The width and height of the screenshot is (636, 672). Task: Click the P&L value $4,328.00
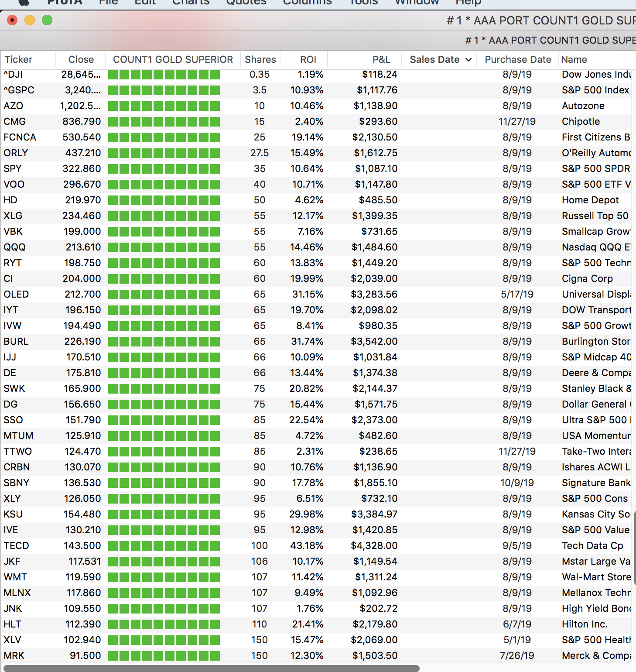[374, 545]
